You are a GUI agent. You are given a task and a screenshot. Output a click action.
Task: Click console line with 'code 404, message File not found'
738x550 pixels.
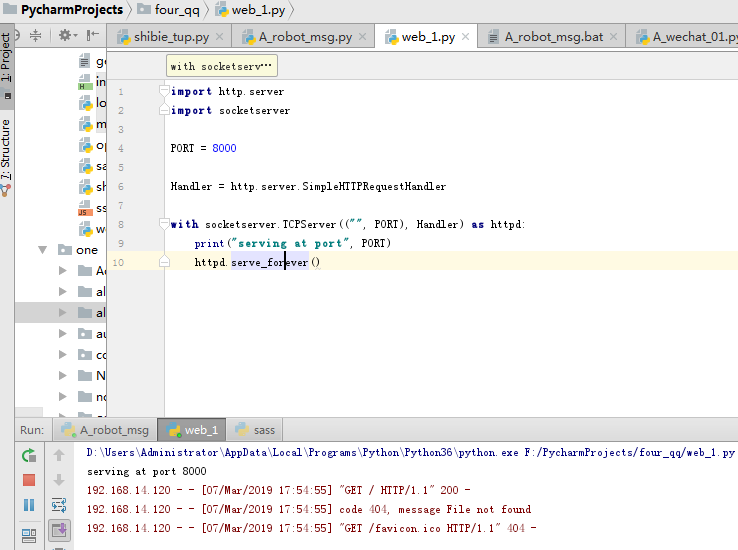click(309, 510)
